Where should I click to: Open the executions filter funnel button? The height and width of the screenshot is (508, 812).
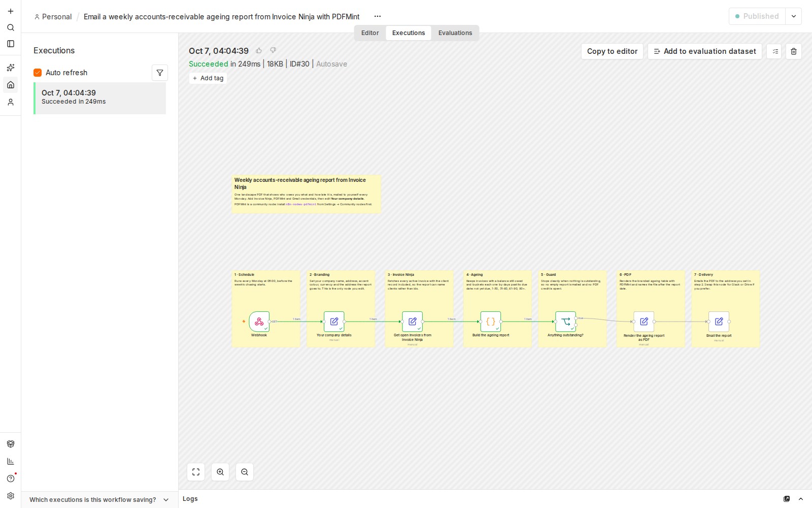[160, 73]
